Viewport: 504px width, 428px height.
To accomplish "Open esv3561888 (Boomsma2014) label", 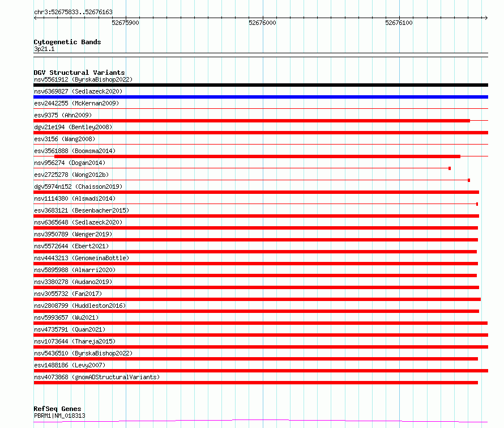I will pyautogui.click(x=75, y=151).
